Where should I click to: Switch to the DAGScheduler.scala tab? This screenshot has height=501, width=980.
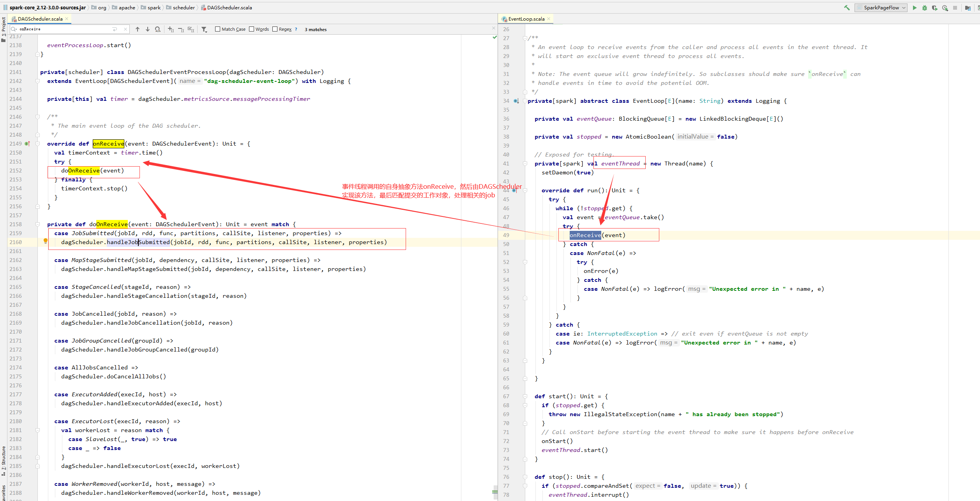(x=40, y=19)
